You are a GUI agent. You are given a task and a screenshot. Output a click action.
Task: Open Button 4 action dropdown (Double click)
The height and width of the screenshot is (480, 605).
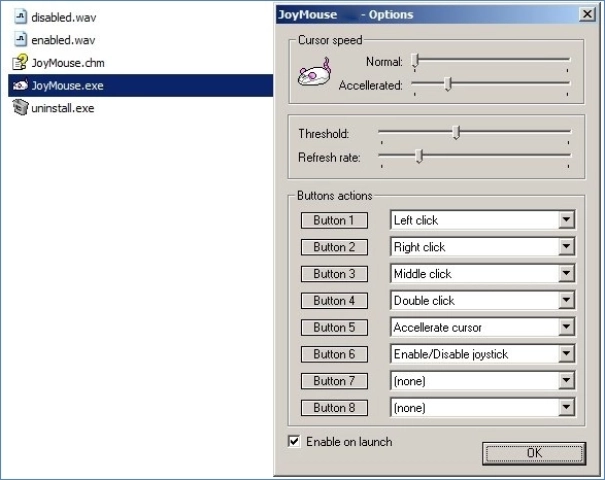(x=566, y=300)
